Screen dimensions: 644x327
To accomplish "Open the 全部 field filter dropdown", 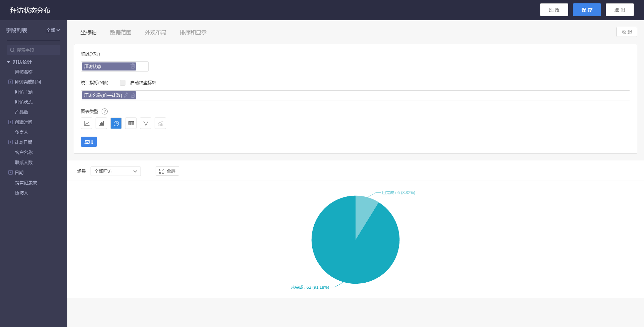I will tap(53, 30).
